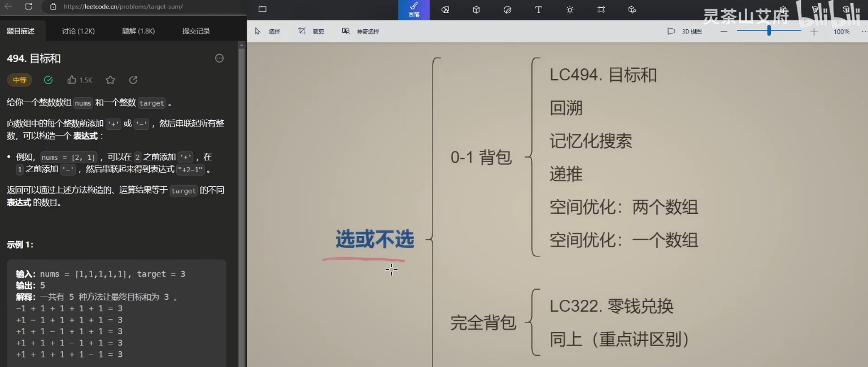Open the 2D shapes panel
The width and height of the screenshot is (868, 367).
[x=445, y=10]
